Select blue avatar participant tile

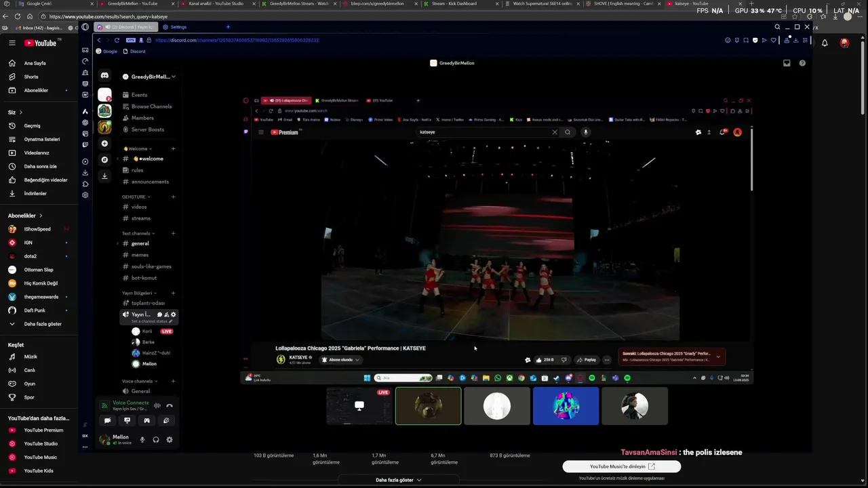pos(566,406)
